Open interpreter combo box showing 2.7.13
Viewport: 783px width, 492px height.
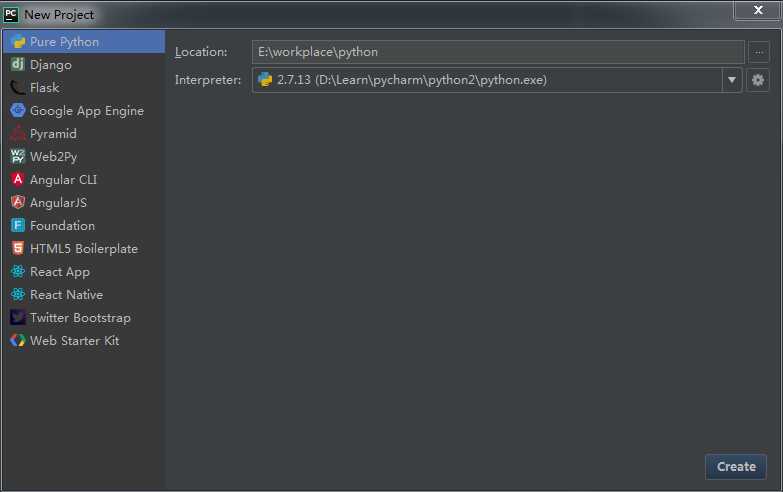pyautogui.click(x=497, y=80)
